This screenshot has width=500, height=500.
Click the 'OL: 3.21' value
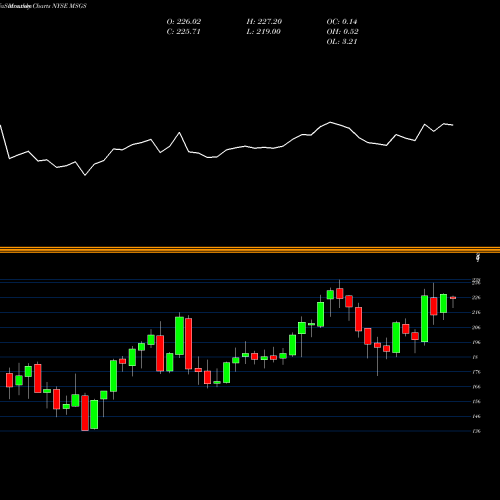(342, 42)
